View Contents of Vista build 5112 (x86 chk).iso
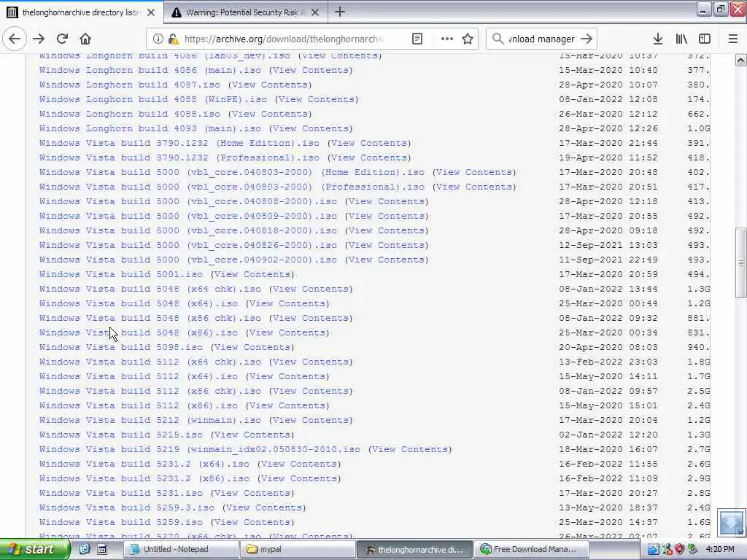747x560 pixels. point(311,391)
